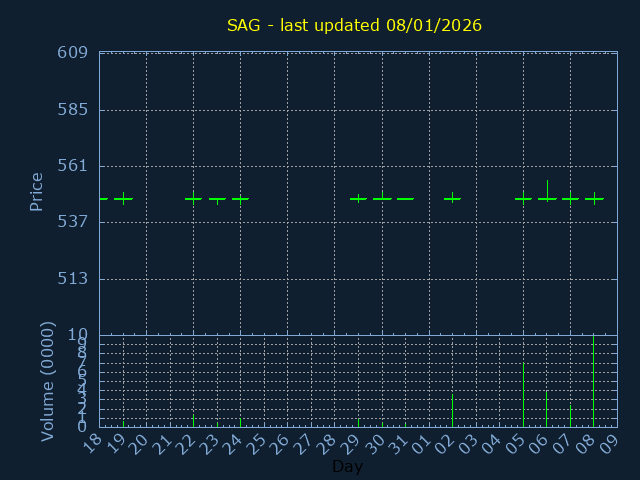
Task: Select the 513 price tick label
Action: pyautogui.click(x=73, y=278)
